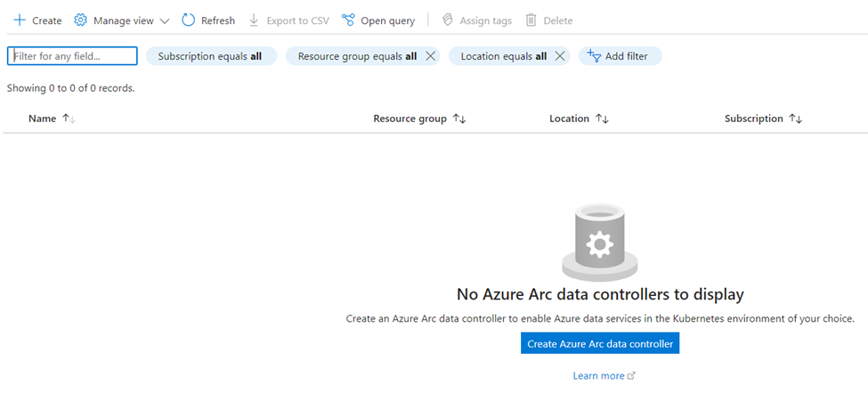Screen dimensions: 868x402
Task: Sort by the Location column arrows
Action: [x=603, y=119]
